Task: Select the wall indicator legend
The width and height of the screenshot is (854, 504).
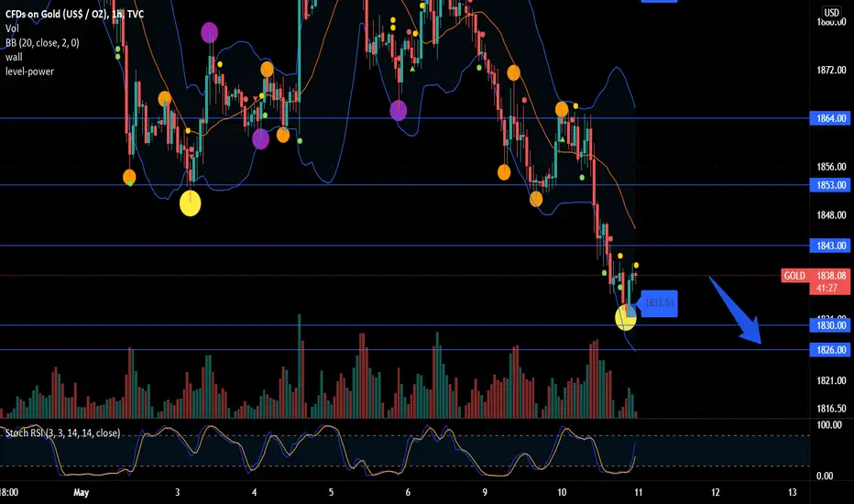Action: pyautogui.click(x=14, y=57)
